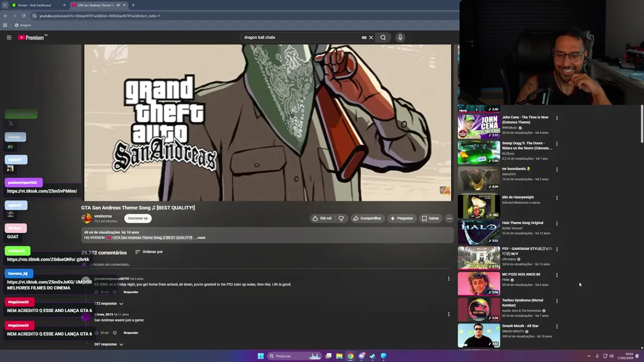The image size is (644, 362).
Task: Open Ordenar por comment sorting
Action: point(149,252)
